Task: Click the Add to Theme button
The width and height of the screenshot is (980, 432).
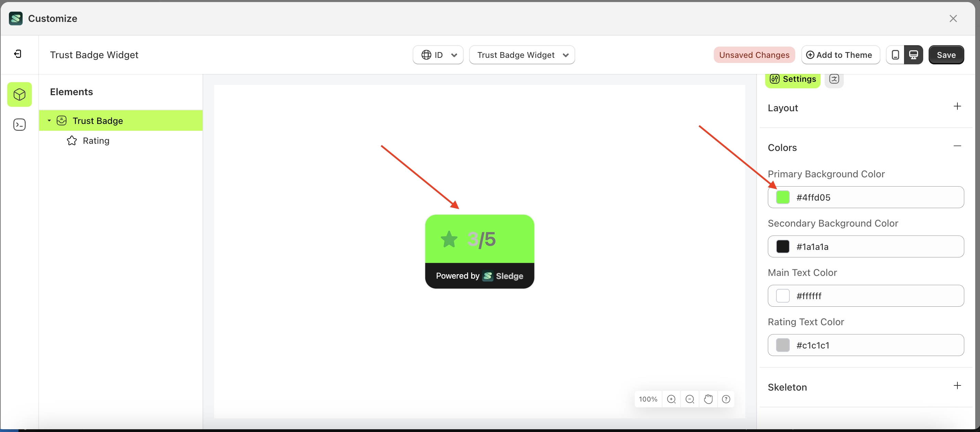Action: point(840,55)
